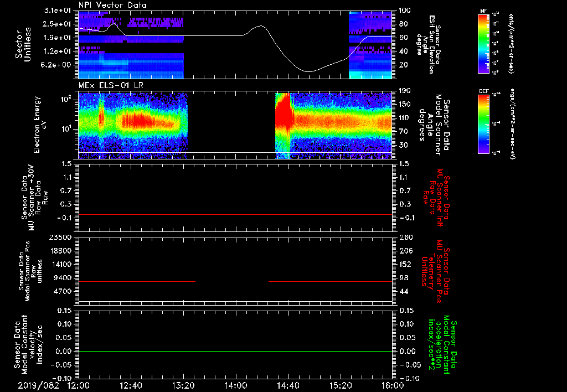The image size is (567, 392).
Task: Click the "18800" scanner position tick
Action: click(x=61, y=251)
